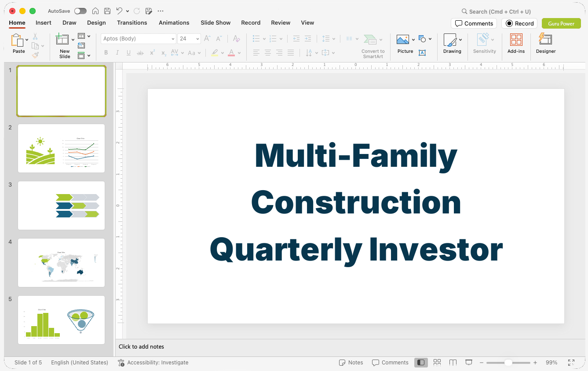Expand the Paste options arrow

point(27,40)
